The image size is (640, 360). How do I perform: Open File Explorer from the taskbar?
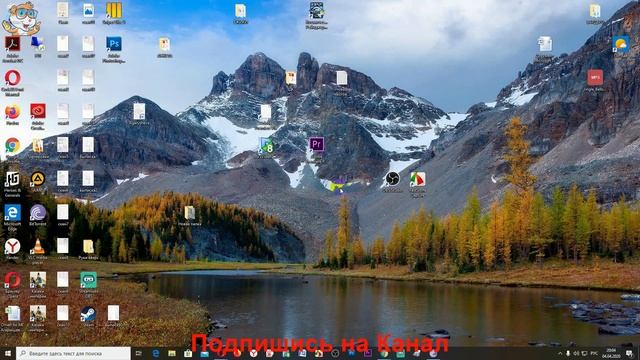(172, 353)
